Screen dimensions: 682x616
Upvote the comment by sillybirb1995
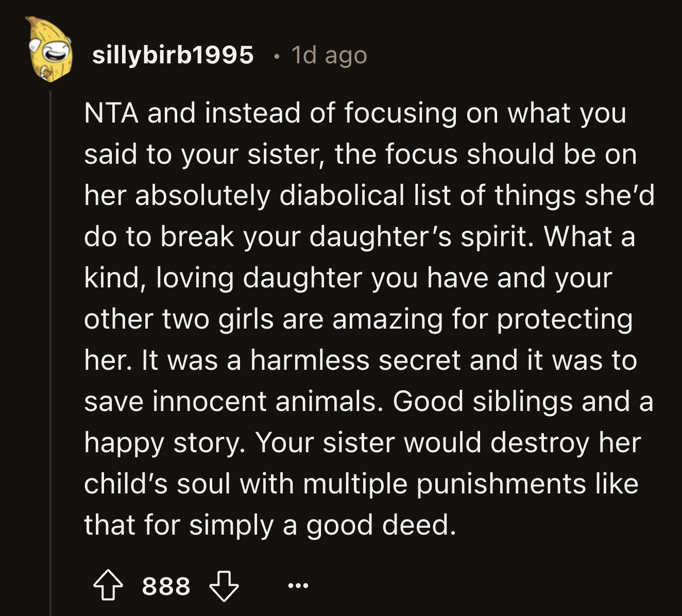pyautogui.click(x=108, y=586)
